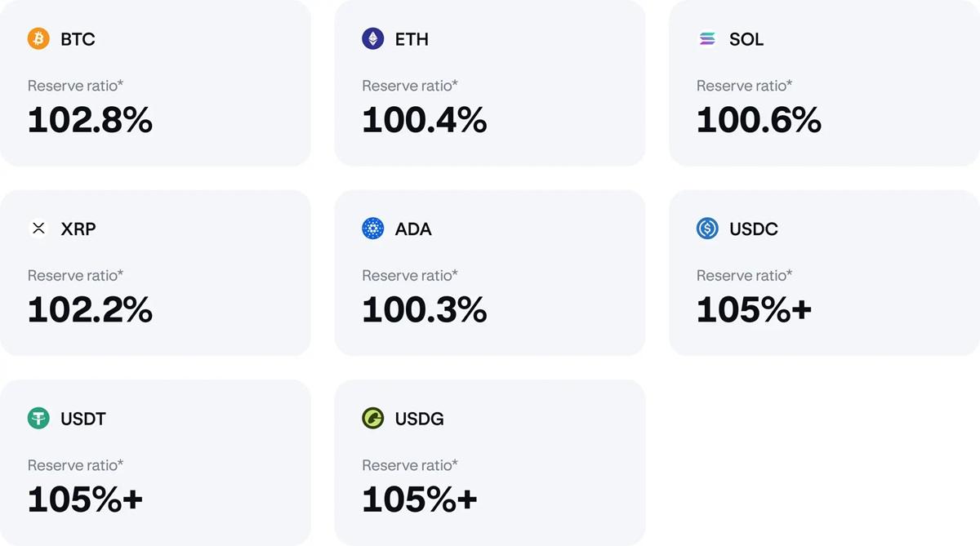Select the ETH ticker label

click(412, 39)
